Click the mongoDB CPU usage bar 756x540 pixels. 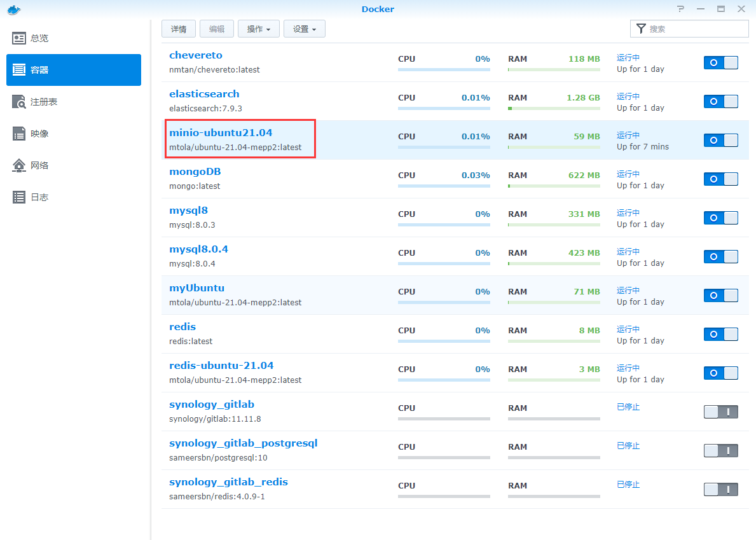point(444,186)
